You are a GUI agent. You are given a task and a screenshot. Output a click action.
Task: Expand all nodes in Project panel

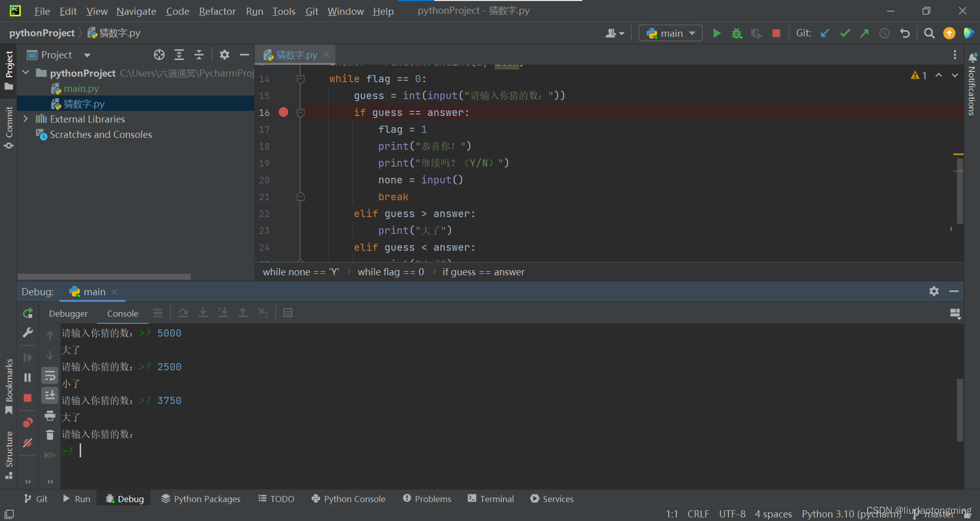pos(179,55)
